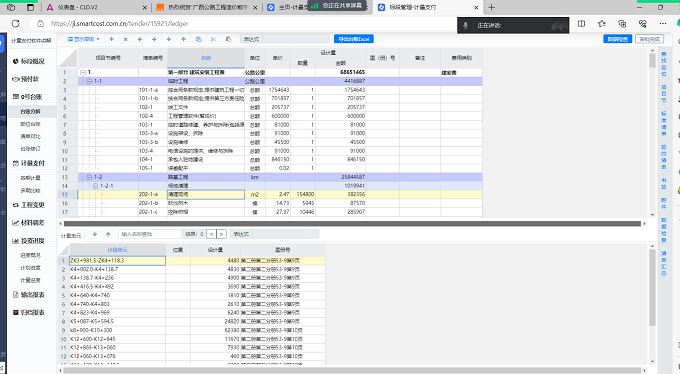Click the plus add-row icon in ledger toolbar
The height and width of the screenshot is (374, 680).
point(111,39)
